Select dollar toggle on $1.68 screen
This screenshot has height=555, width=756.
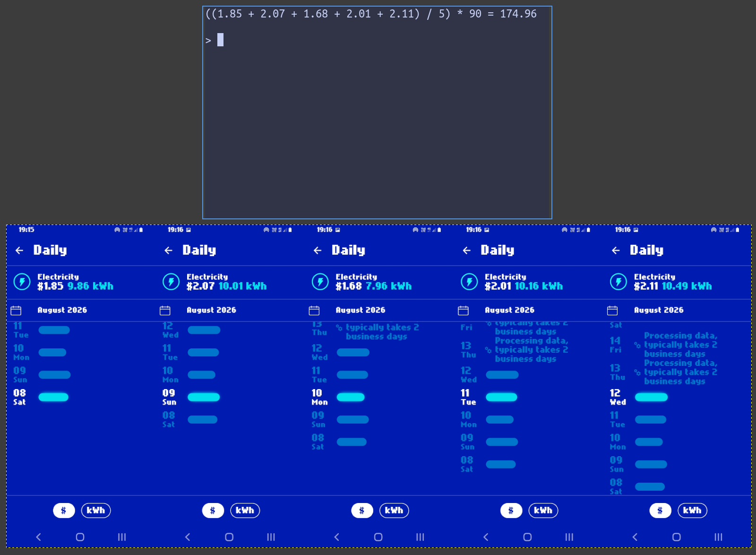click(x=362, y=511)
